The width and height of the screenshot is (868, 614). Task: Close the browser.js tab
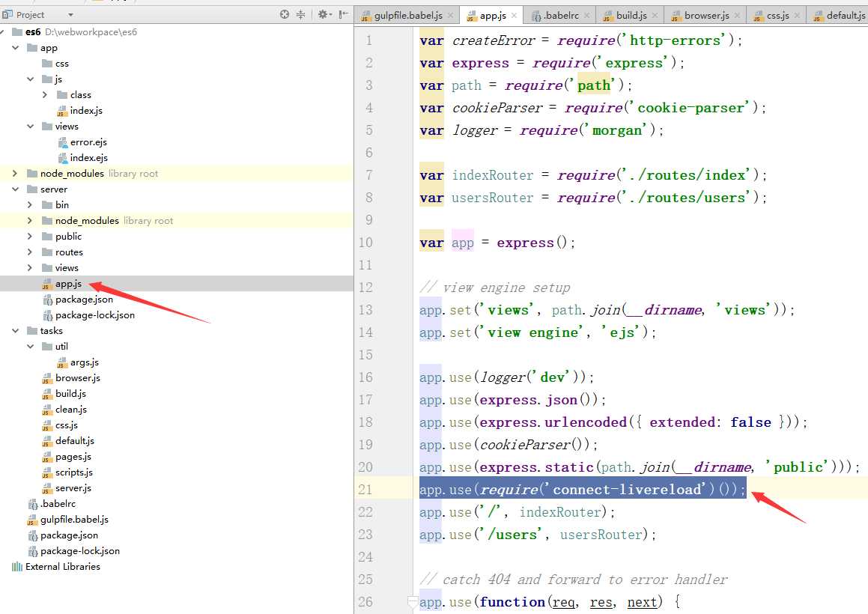click(x=737, y=16)
